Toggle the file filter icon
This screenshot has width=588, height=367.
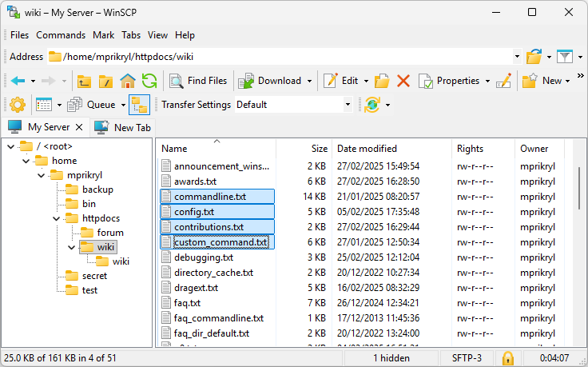[x=565, y=57]
